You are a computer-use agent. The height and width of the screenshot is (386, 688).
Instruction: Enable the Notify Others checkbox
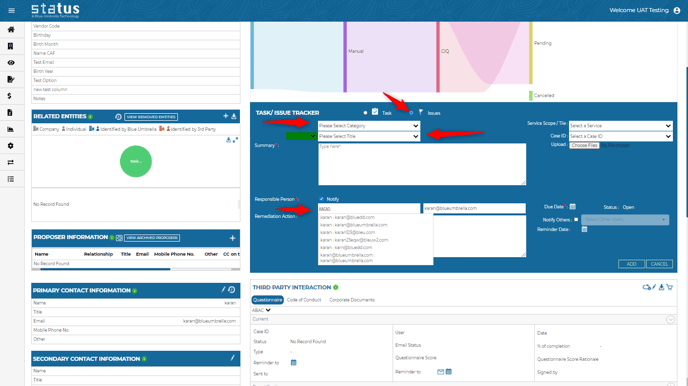tap(576, 219)
